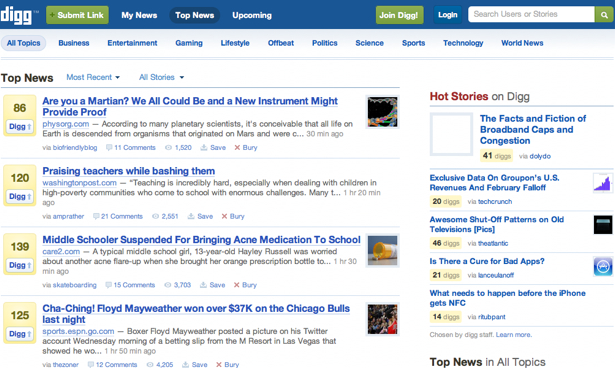This screenshot has width=615, height=368.
Task: Bury the Middle Schooler acne story
Action: click(x=245, y=285)
